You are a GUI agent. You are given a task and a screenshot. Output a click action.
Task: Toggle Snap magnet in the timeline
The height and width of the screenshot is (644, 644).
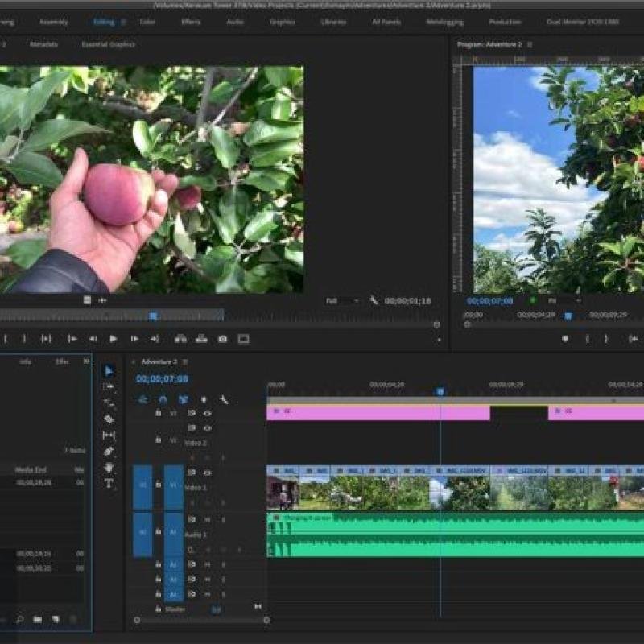pos(163,399)
